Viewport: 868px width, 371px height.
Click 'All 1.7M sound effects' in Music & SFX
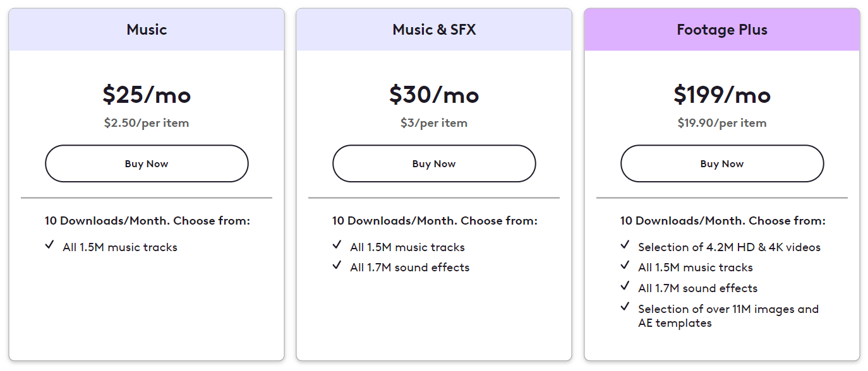tap(410, 268)
